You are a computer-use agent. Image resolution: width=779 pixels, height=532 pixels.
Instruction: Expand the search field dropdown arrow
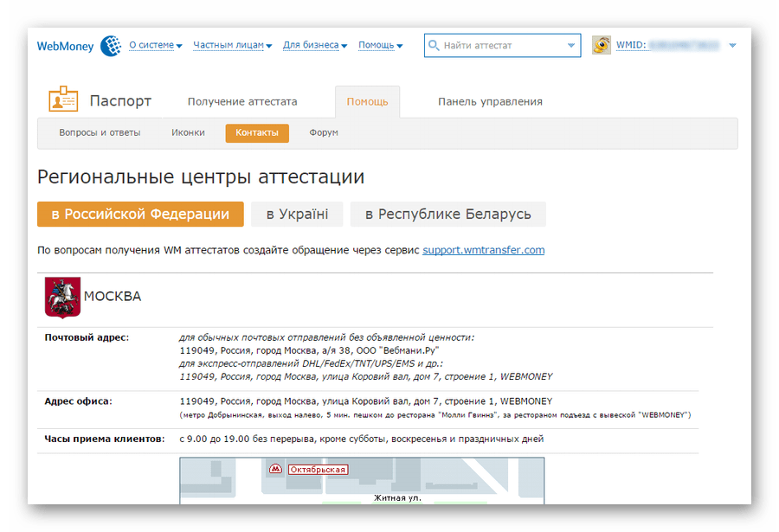click(x=570, y=45)
